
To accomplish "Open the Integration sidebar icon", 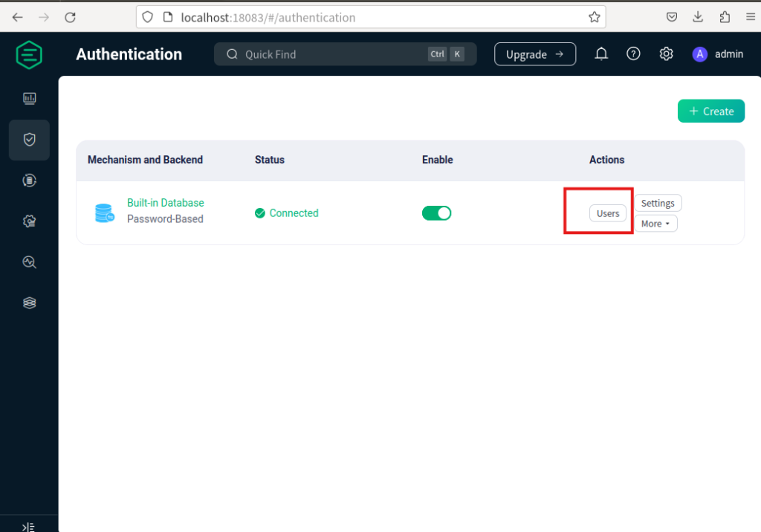I will pos(29,181).
